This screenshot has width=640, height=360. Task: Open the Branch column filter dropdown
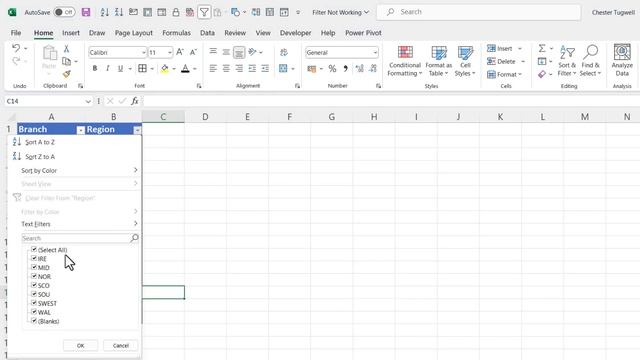point(80,130)
